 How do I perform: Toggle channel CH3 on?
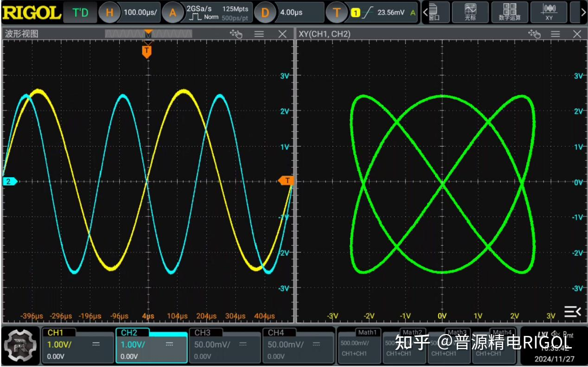(224, 345)
